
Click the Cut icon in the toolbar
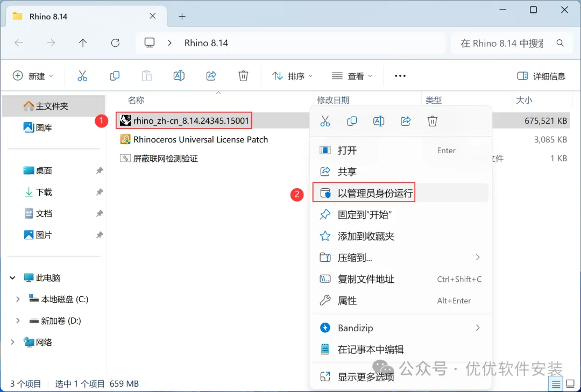82,76
